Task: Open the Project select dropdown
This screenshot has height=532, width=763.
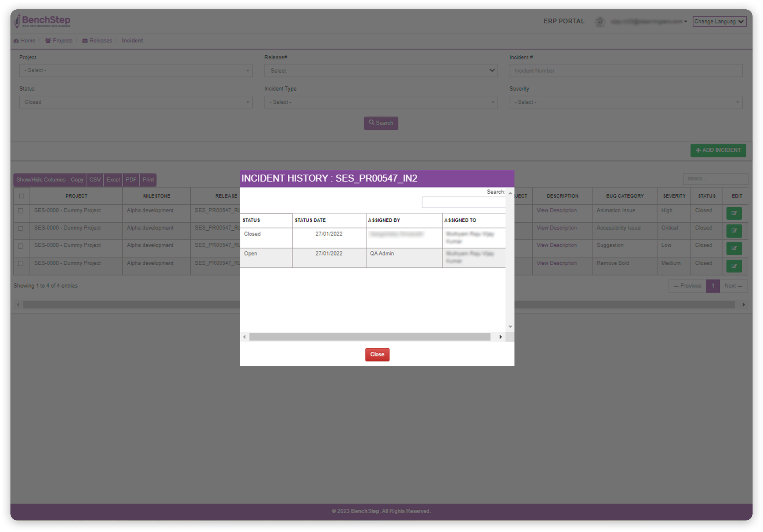Action: (136, 70)
